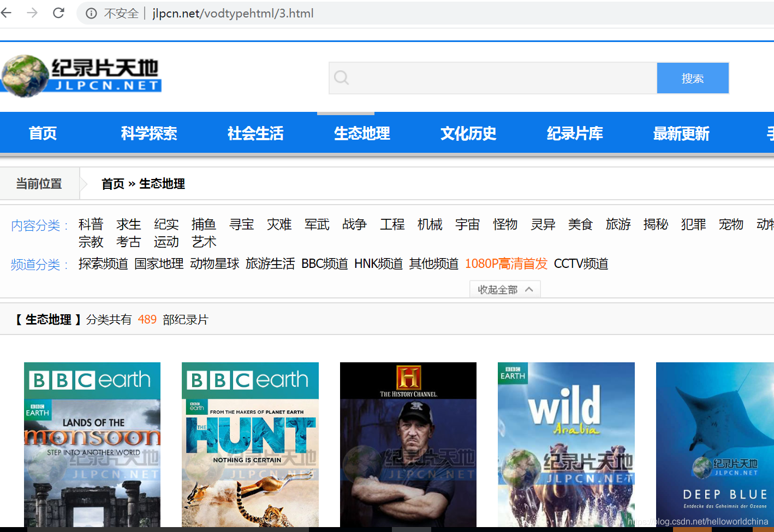The height and width of the screenshot is (532, 774).
Task: Filter by 科普 category
Action: click(91, 224)
